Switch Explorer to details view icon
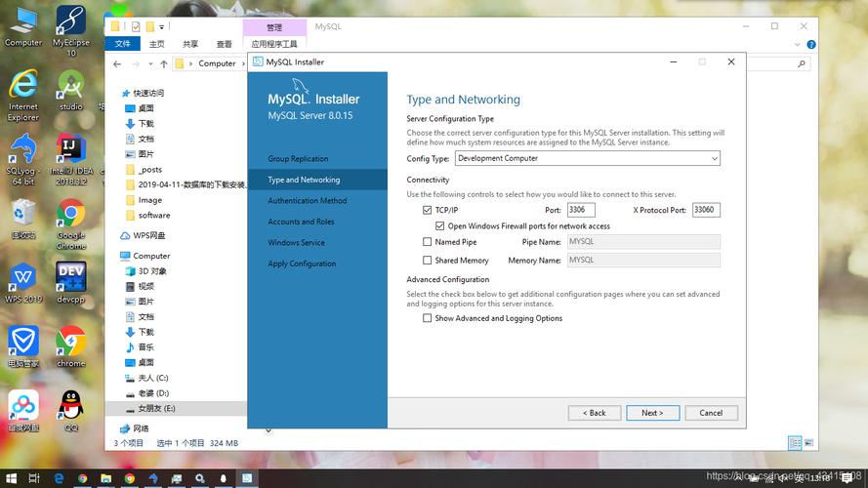Image resolution: width=868 pixels, height=488 pixels. point(795,443)
